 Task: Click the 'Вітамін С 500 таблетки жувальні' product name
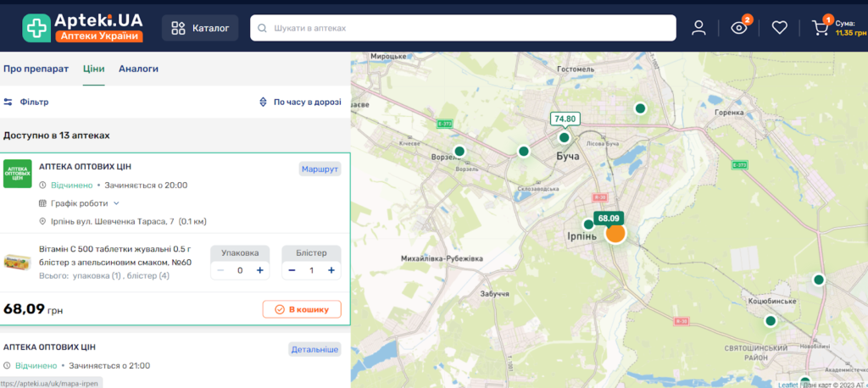[x=115, y=255]
